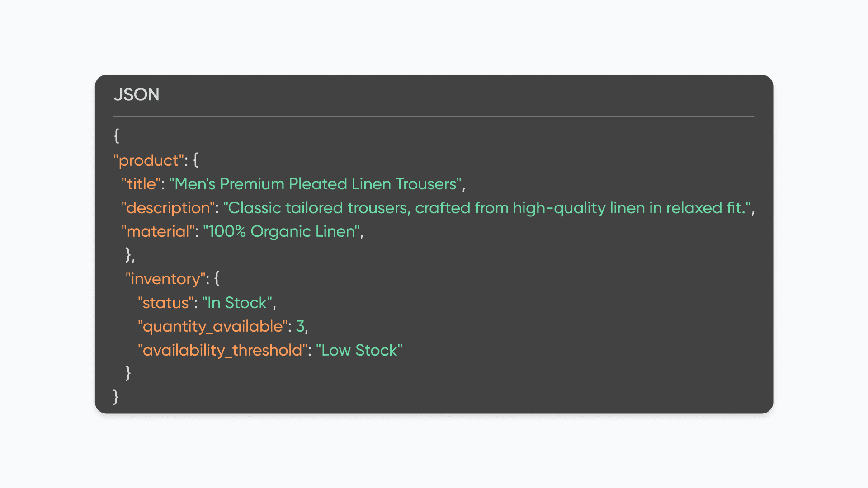Image resolution: width=868 pixels, height=488 pixels.
Task: Click the closing brace of the product object
Action: point(128,255)
